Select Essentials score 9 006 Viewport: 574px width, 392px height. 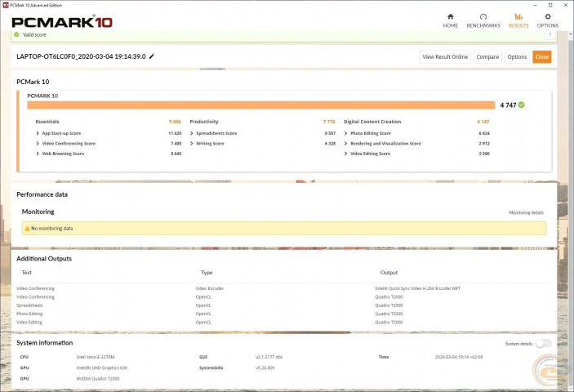pyautogui.click(x=175, y=122)
